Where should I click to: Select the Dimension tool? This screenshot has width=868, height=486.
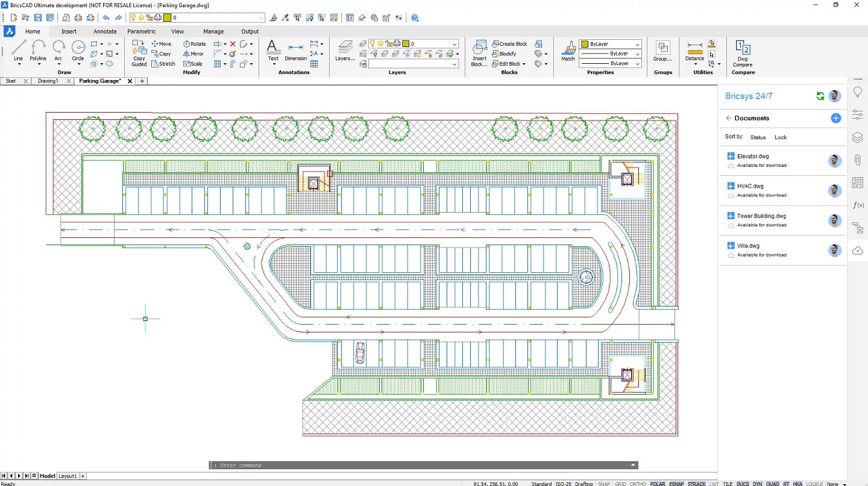tap(295, 51)
